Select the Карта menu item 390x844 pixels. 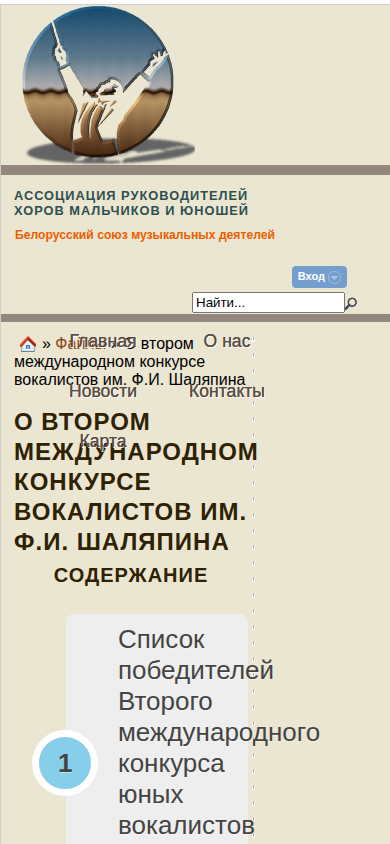pos(103,441)
